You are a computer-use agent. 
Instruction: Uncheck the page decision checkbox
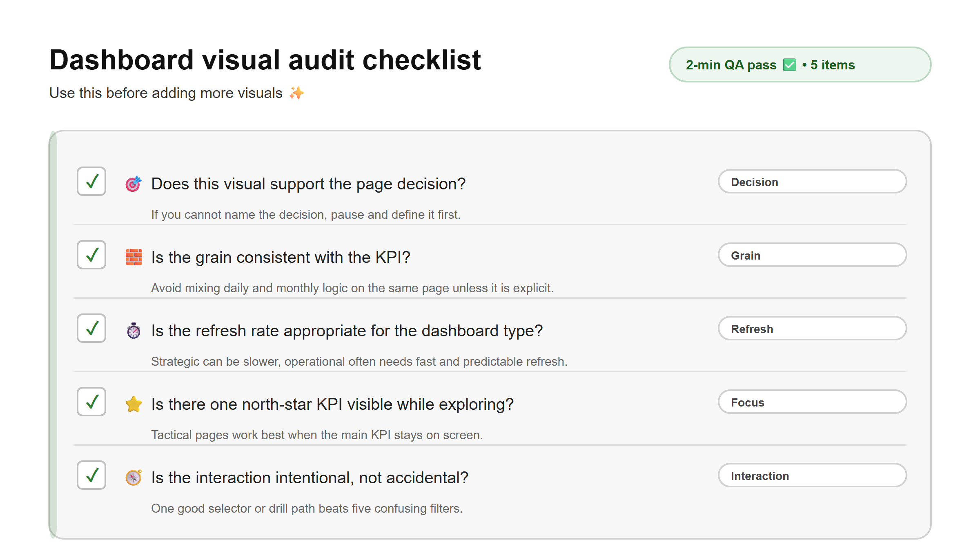(x=91, y=181)
